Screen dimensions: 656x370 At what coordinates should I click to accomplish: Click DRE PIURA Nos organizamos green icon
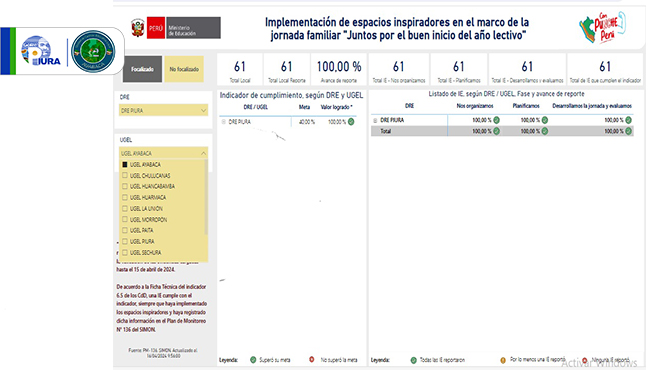click(496, 120)
